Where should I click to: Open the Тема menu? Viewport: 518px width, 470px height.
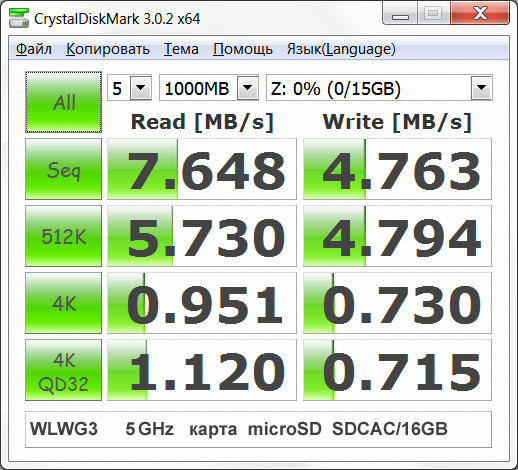(x=181, y=49)
